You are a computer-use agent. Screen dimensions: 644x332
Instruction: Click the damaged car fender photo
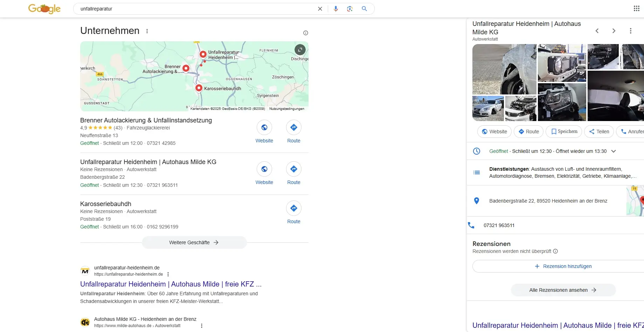coord(504,69)
